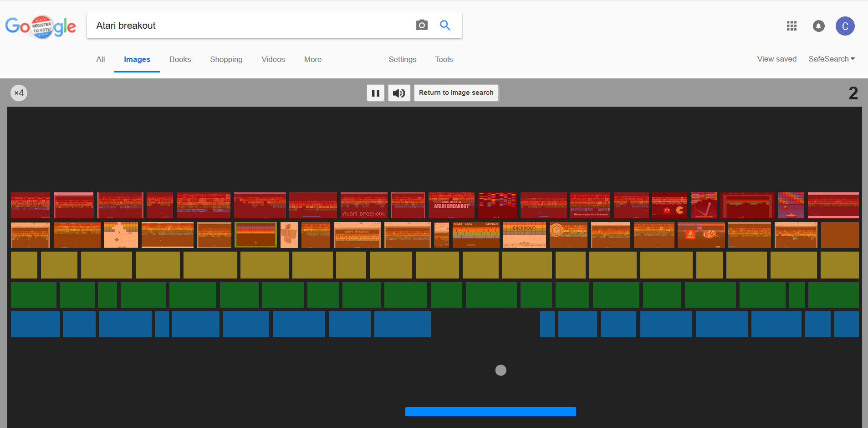The width and height of the screenshot is (868, 428).
Task: Expand the More menu
Action: tap(313, 59)
